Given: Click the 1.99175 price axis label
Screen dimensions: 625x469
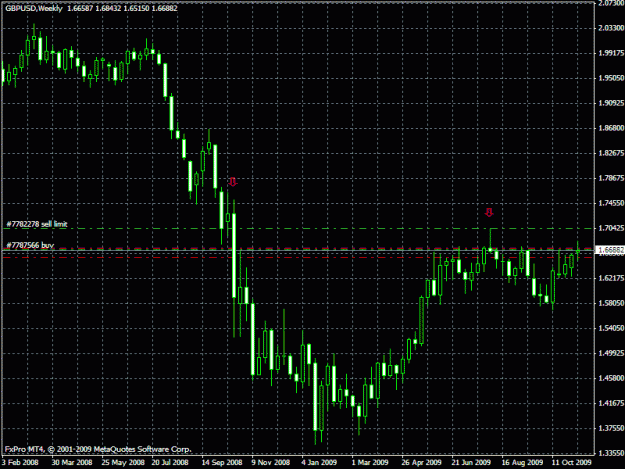Looking at the screenshot, I should click(611, 53).
